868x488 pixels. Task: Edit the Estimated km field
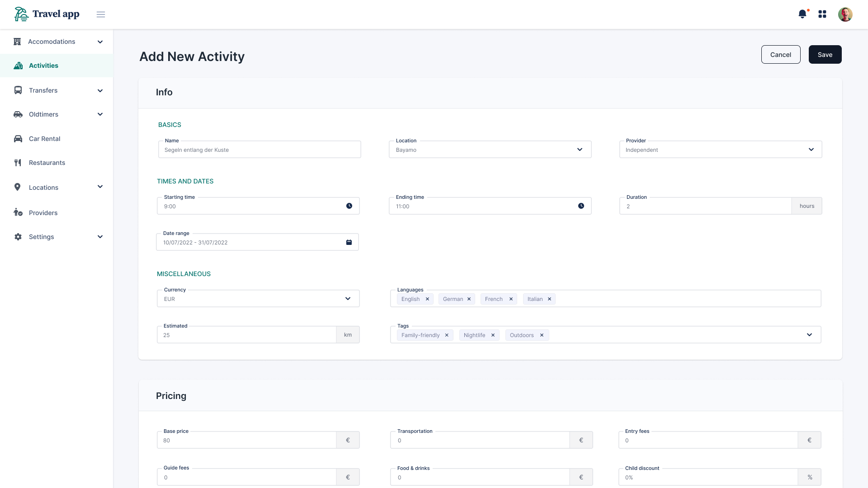click(246, 335)
